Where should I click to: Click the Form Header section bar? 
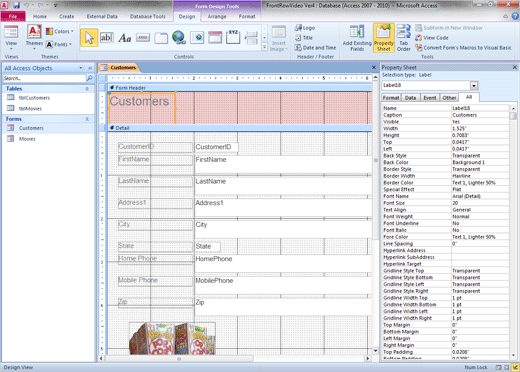240,88
